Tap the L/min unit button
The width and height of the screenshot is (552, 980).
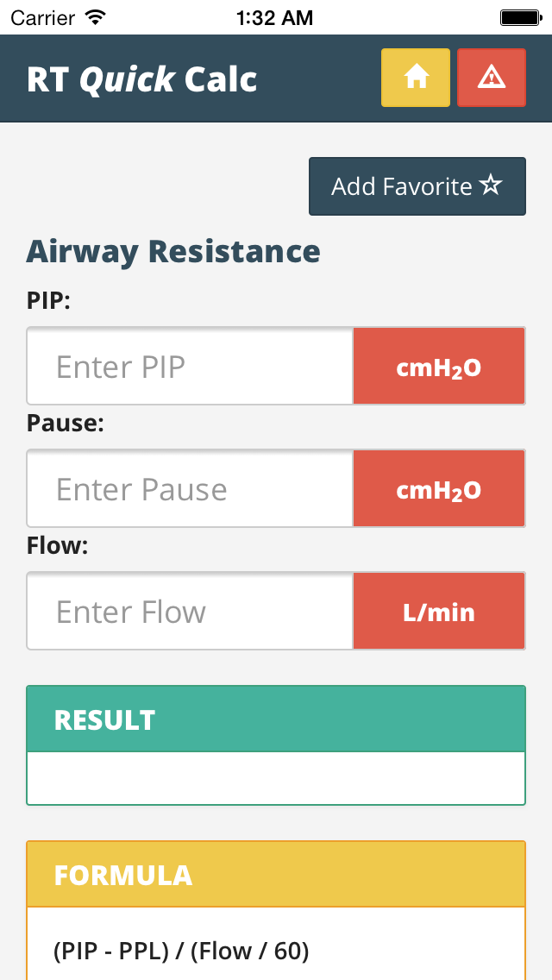(439, 612)
